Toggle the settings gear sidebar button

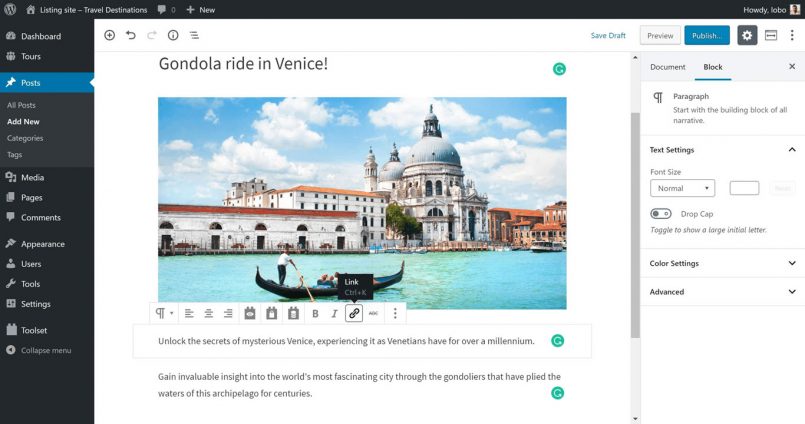tap(747, 35)
